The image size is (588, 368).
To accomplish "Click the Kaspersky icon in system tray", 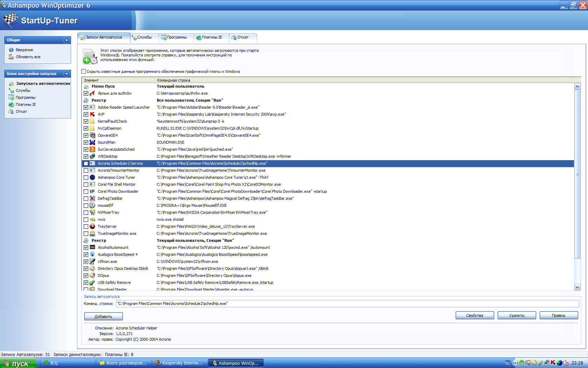I will click(x=553, y=363).
